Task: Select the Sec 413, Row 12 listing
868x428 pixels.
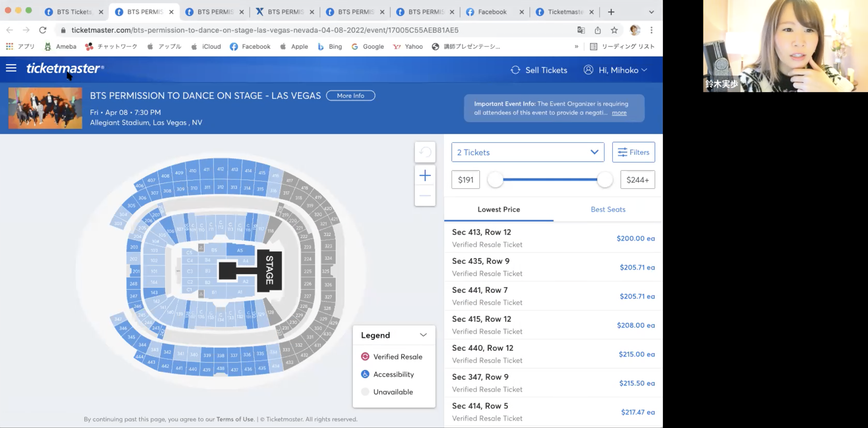Action: tap(553, 238)
